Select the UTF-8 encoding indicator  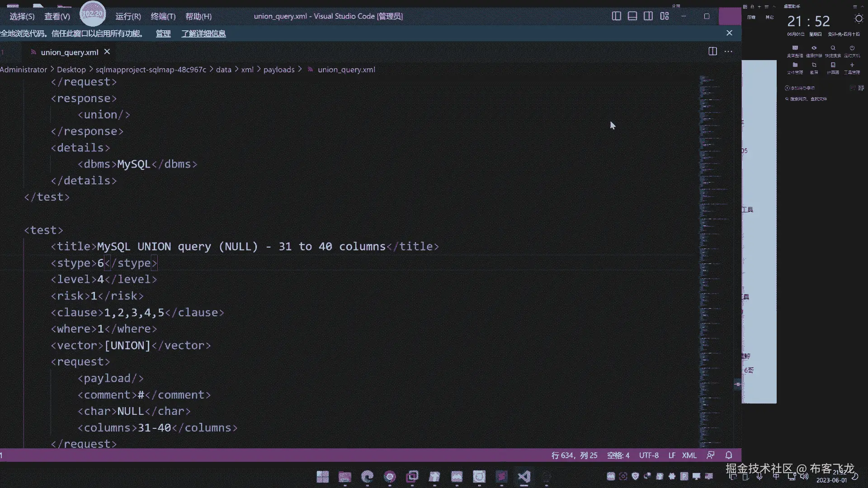coord(649,455)
